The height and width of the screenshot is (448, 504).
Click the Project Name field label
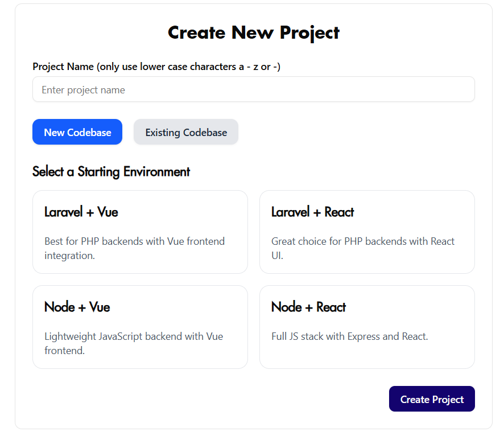coord(156,67)
